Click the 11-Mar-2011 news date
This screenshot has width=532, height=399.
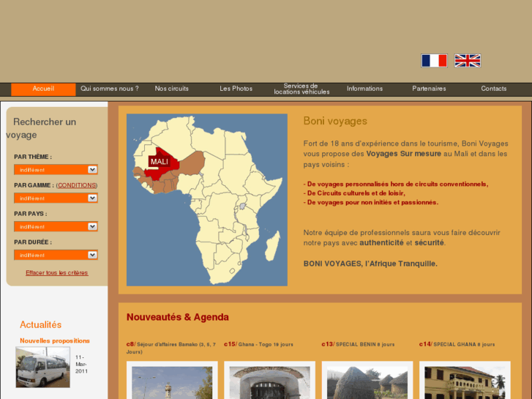81,365
